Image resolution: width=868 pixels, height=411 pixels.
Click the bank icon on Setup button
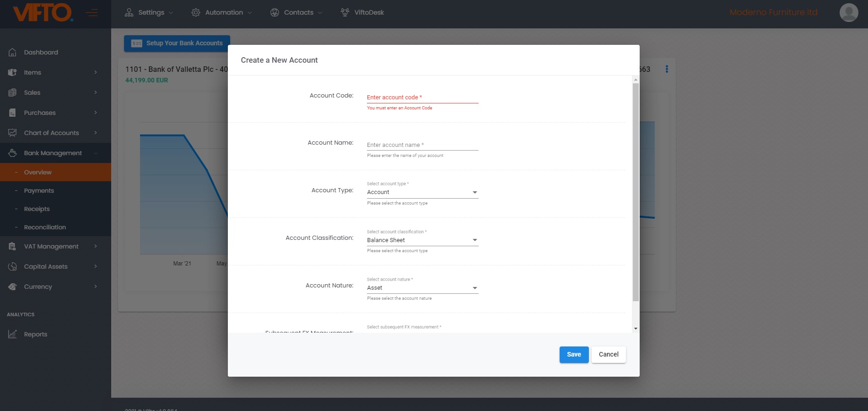(x=137, y=43)
